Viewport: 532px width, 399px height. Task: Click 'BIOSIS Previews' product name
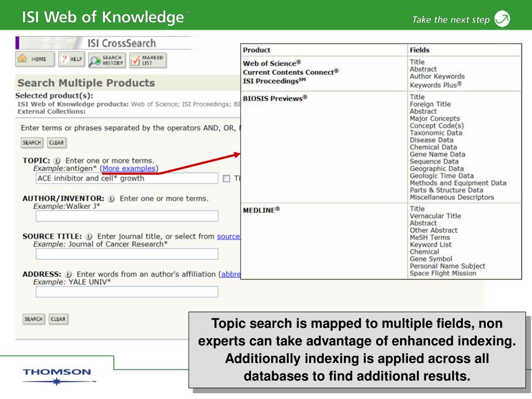click(275, 98)
